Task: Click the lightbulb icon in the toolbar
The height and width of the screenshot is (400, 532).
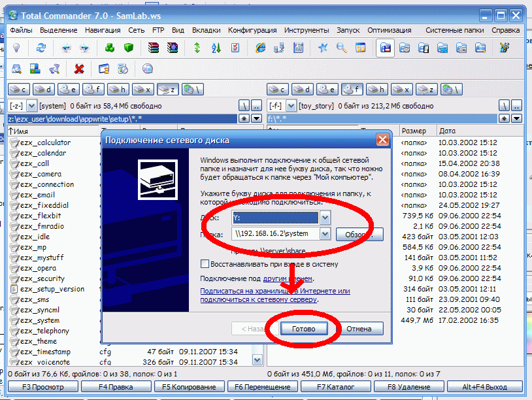Action: [16, 48]
